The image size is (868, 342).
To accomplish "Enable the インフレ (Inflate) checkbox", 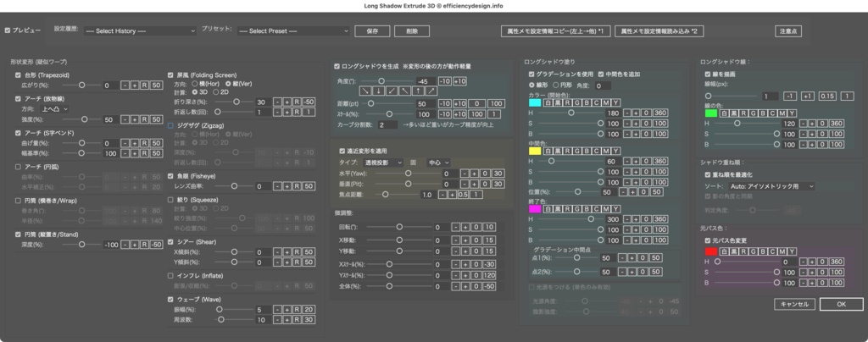I will click(x=171, y=275).
